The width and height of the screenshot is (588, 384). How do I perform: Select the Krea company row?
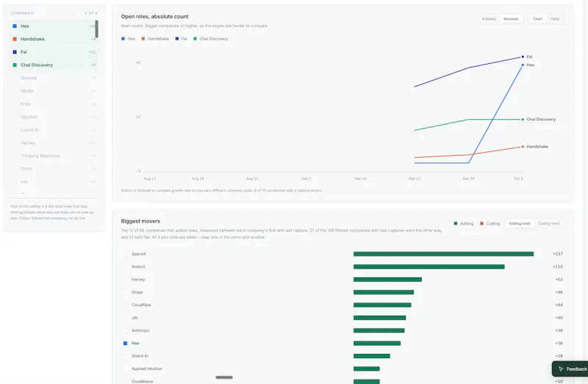[54, 104]
